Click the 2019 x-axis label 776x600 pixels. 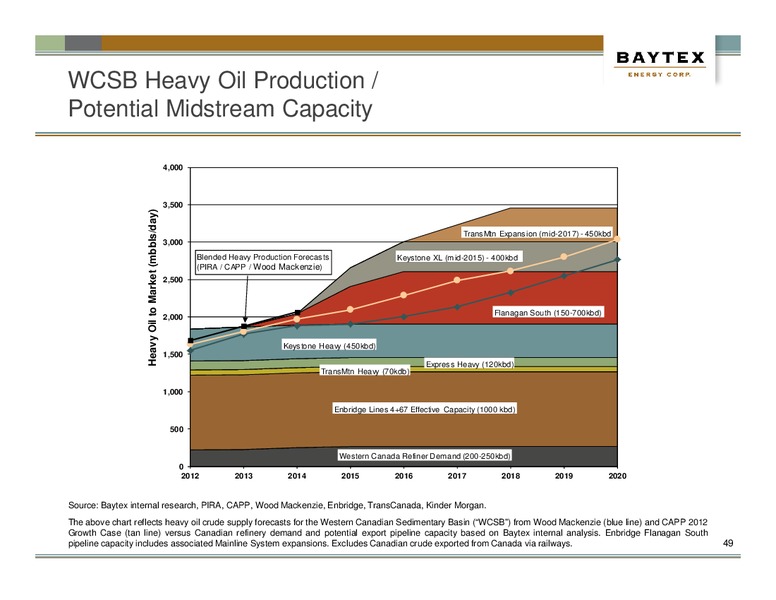point(564,476)
